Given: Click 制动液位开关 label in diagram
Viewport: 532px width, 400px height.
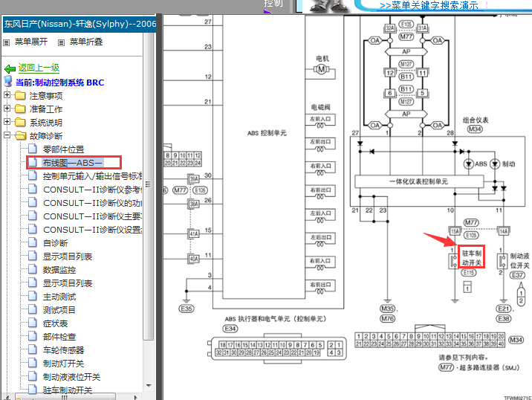Looking at the screenshot, I should (519, 260).
